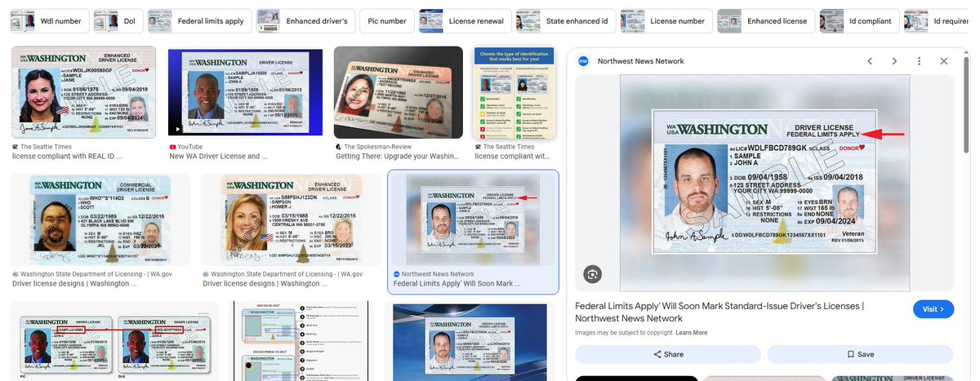This screenshot has height=381, width=980.
Task: Open the 'Federal Limits Apply' article title link
Action: pos(719,312)
